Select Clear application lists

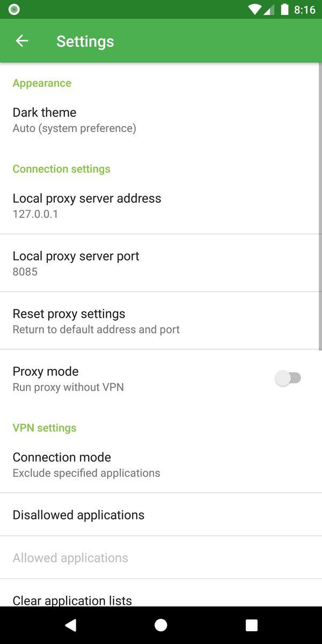161,595
